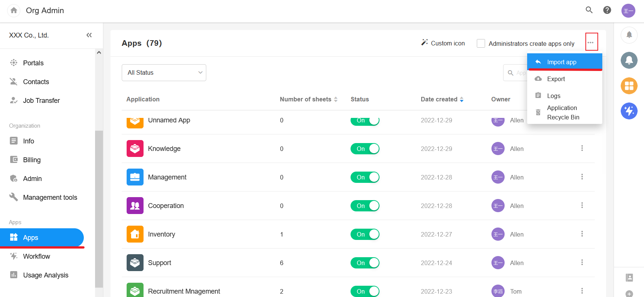Screen dimensions: 644x297
Task: Open the orange grid app icon
Action: [629, 86]
